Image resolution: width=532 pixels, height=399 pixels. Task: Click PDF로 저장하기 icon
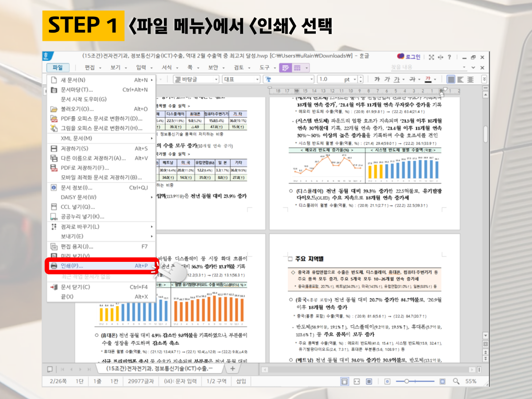point(54,168)
